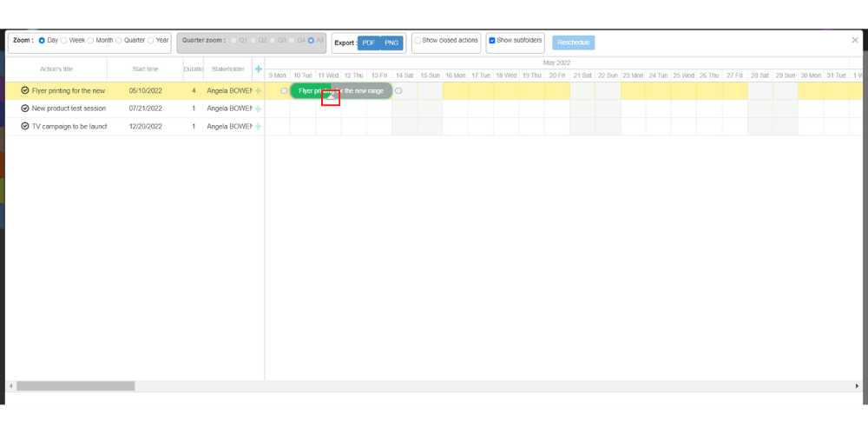Click the left link circle of Gantt bar
The image size is (868, 434).
pos(284,90)
